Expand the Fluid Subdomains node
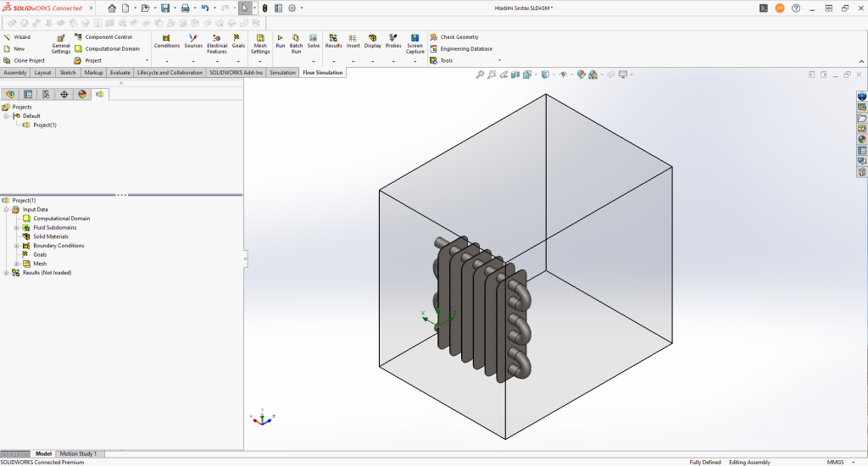868x466 pixels. pyautogui.click(x=17, y=227)
